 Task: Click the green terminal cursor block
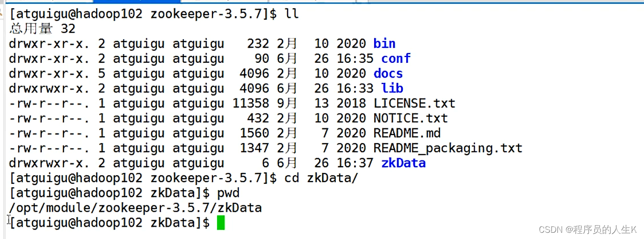coord(221,223)
